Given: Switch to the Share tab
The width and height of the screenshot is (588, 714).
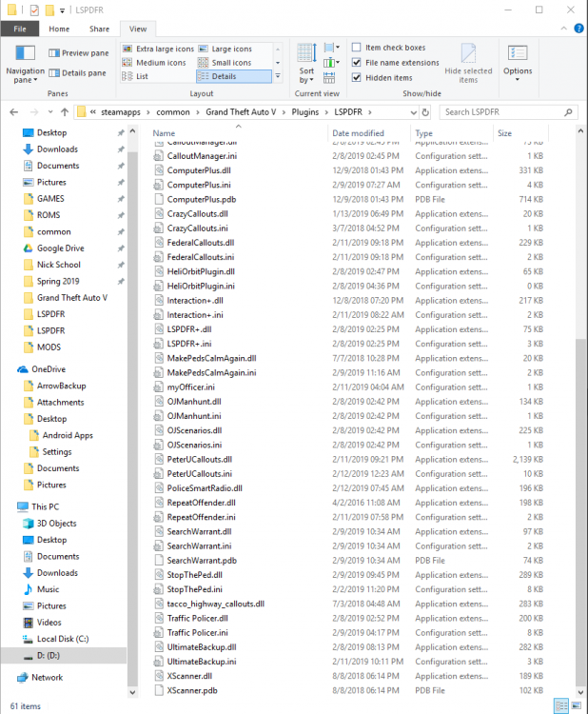Looking at the screenshot, I should pyautogui.click(x=99, y=29).
